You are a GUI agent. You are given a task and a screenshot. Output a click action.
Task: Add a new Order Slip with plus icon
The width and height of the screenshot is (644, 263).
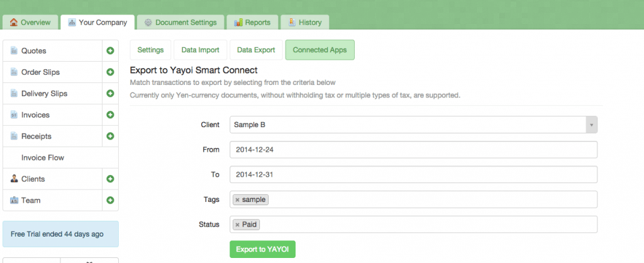(110, 72)
